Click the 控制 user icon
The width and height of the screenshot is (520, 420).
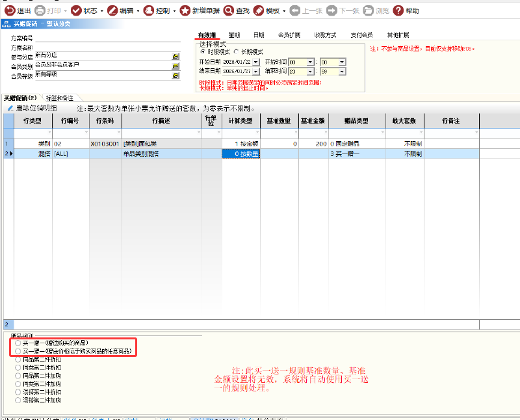tap(149, 10)
